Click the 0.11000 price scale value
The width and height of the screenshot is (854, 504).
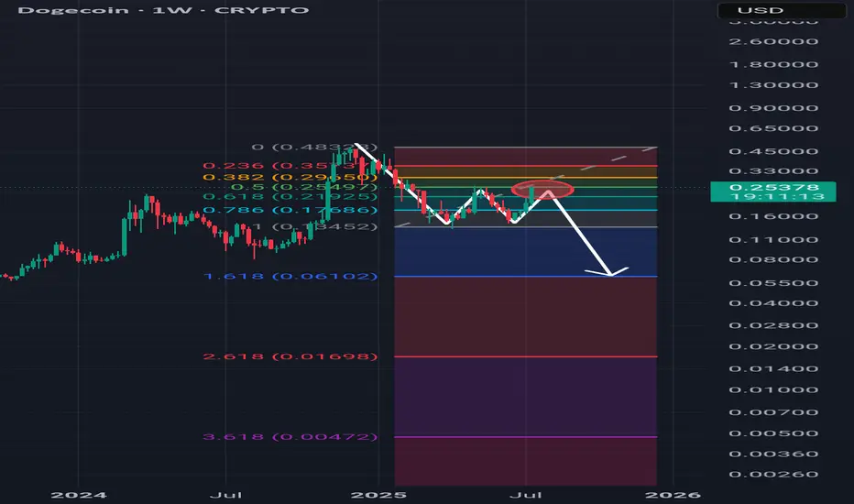coord(773,240)
